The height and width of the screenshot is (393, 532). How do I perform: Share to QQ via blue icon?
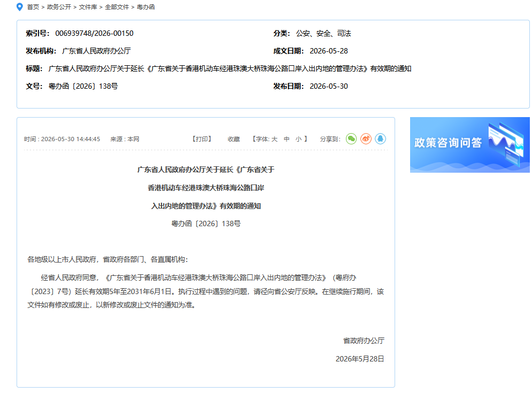pyautogui.click(x=380, y=139)
